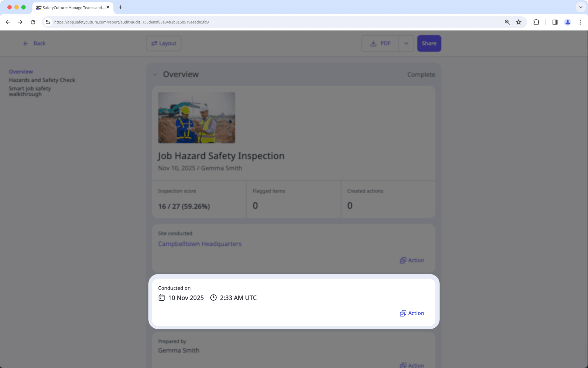Click the Action icon in the Prepared by section
The height and width of the screenshot is (368, 588).
(x=403, y=365)
